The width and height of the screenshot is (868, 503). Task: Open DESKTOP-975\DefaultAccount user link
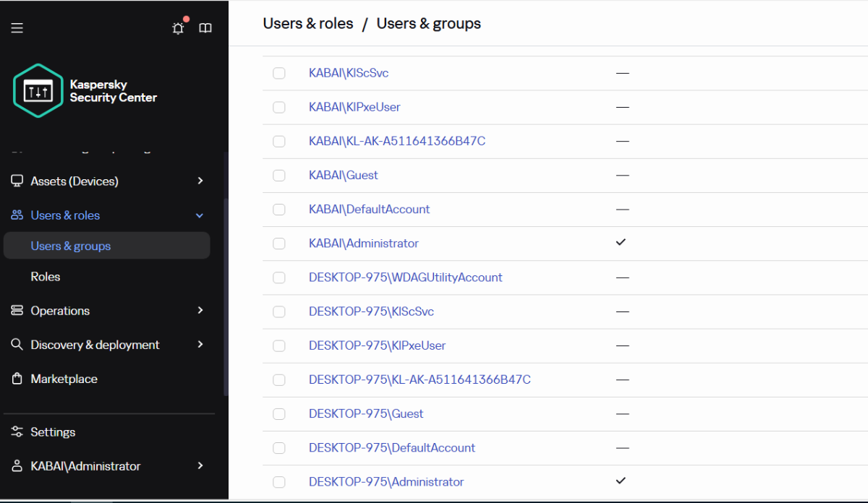[392, 447]
